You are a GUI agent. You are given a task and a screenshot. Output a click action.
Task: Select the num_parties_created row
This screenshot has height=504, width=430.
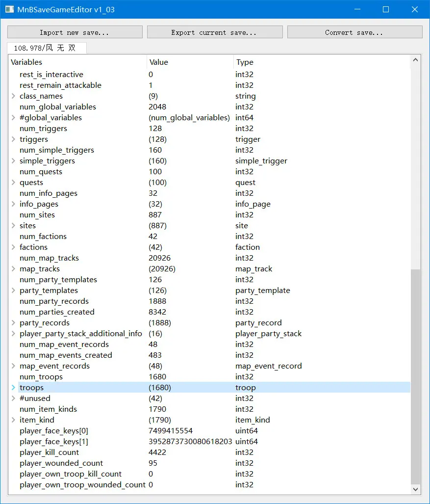click(209, 312)
